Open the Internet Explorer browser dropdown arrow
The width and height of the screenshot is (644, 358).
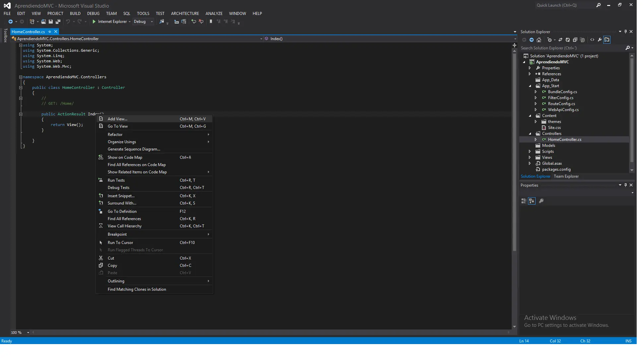click(x=130, y=22)
